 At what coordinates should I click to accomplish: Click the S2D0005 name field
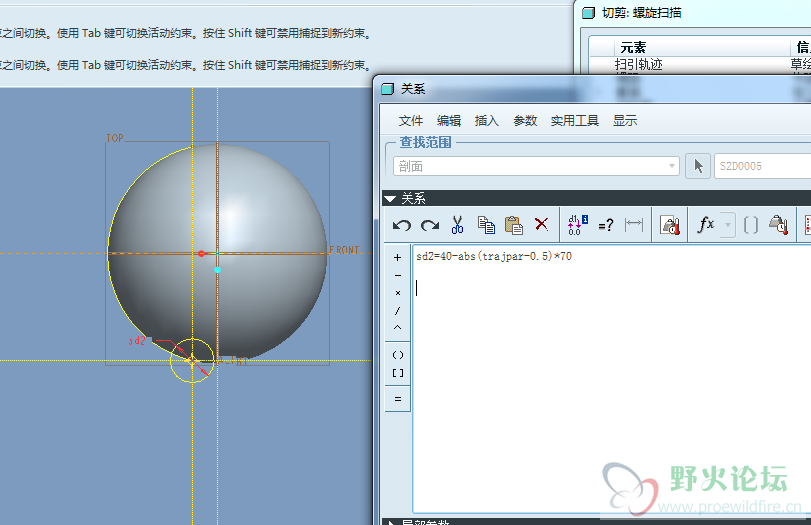[762, 166]
